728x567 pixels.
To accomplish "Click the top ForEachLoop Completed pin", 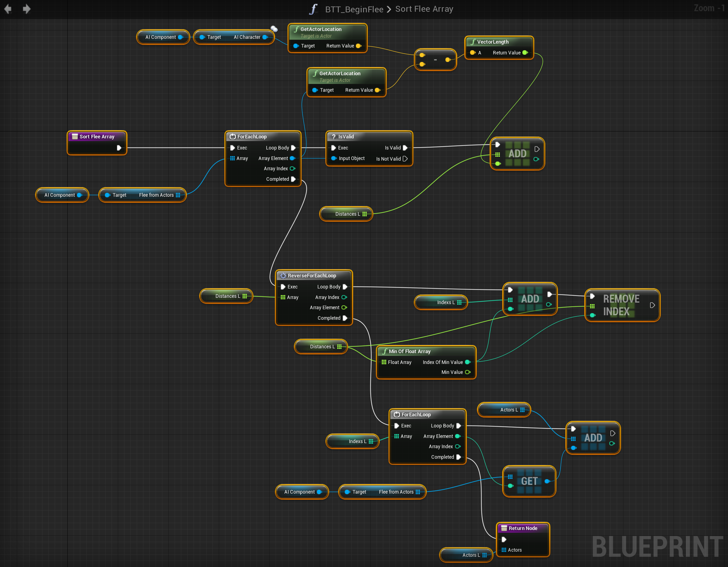I will click(x=293, y=179).
